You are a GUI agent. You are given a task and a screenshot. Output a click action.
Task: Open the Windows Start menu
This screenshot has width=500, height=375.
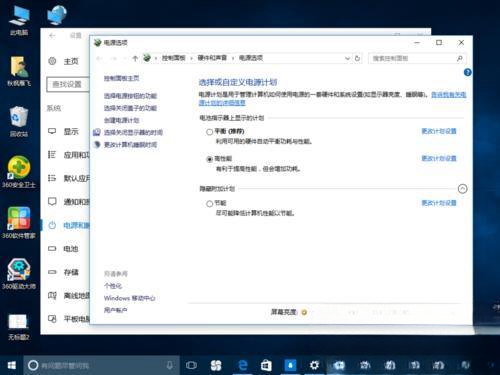(11, 365)
